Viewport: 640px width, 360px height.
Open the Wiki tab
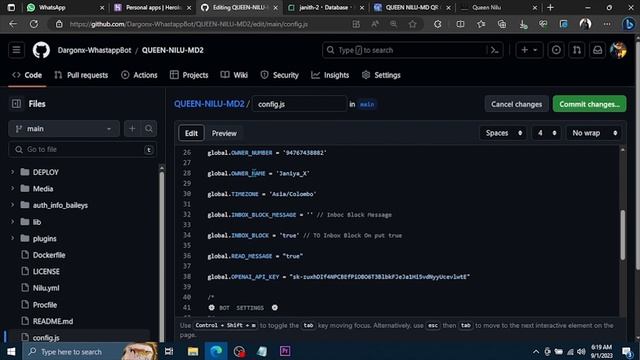[234, 75]
